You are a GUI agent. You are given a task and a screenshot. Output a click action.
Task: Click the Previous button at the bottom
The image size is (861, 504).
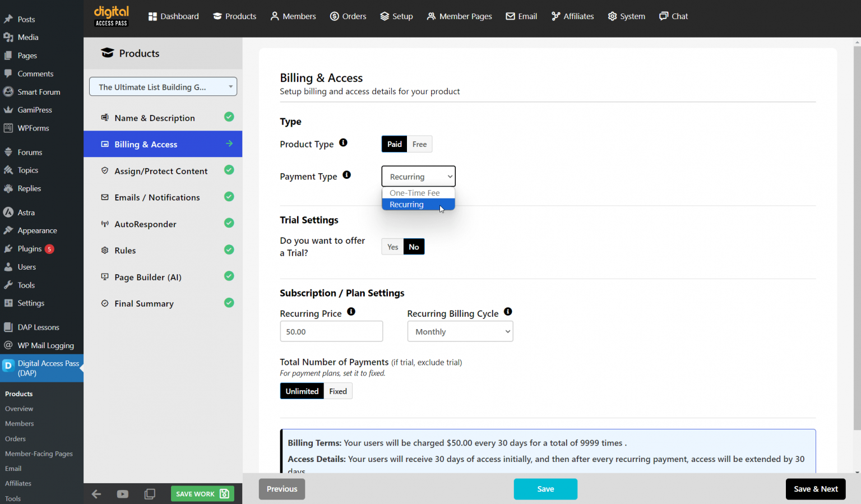(281, 489)
